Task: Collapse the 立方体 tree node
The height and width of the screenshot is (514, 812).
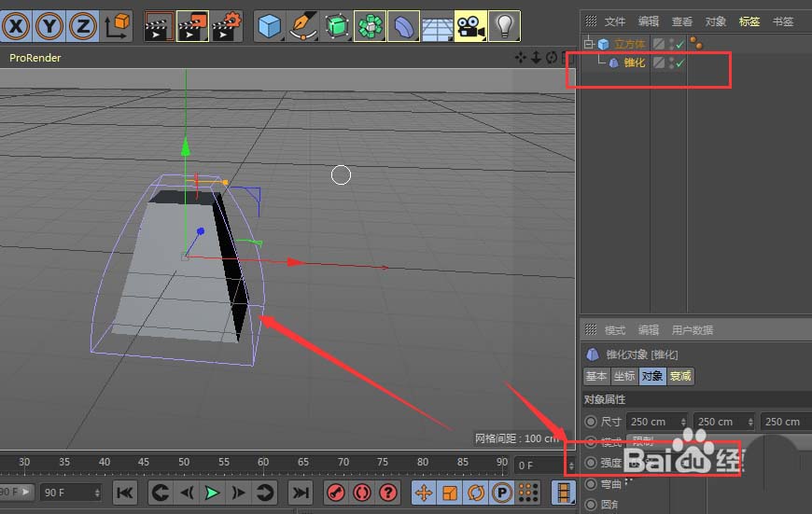Action: pos(588,44)
